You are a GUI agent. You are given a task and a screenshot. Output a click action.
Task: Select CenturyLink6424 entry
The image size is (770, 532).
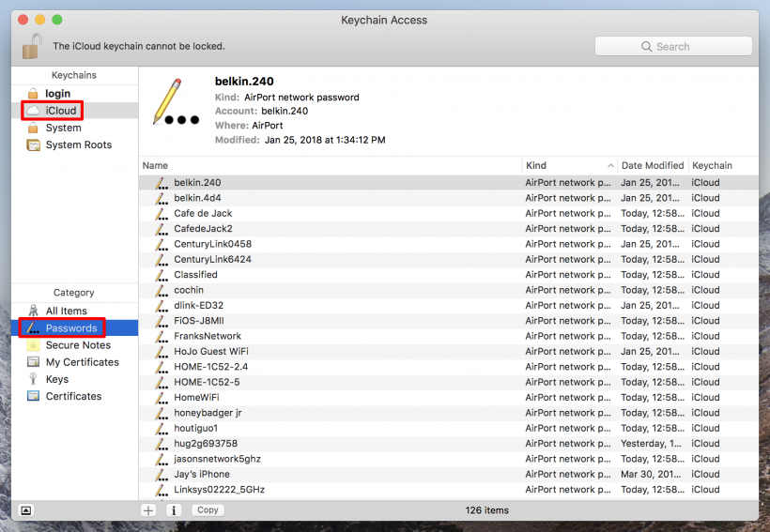pos(448,259)
